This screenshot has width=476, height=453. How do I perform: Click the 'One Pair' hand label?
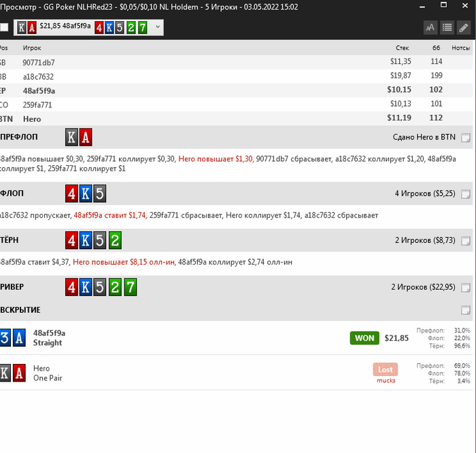click(x=48, y=378)
